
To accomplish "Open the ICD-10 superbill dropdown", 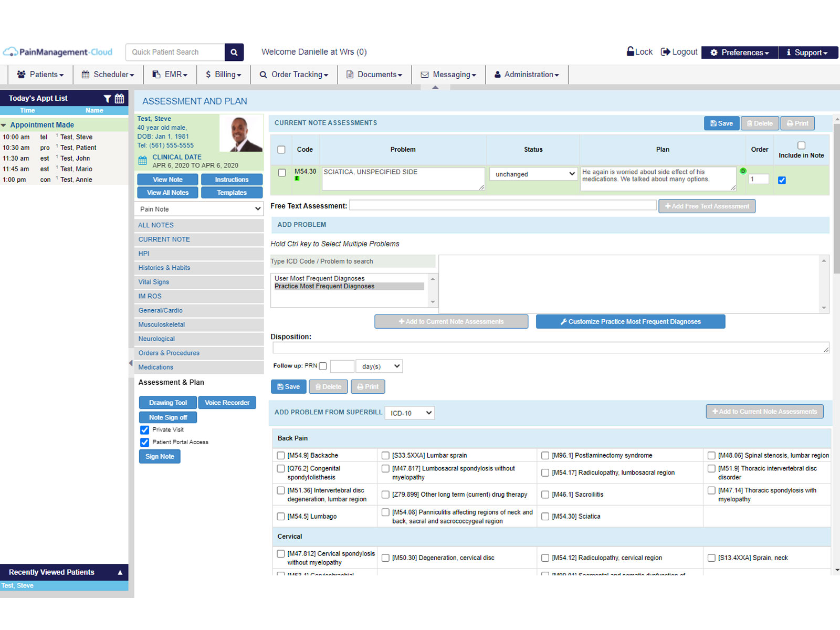I will pos(409,413).
